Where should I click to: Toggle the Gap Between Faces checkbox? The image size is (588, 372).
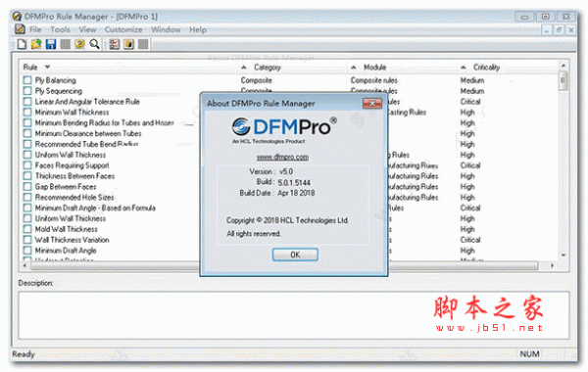pos(27,187)
